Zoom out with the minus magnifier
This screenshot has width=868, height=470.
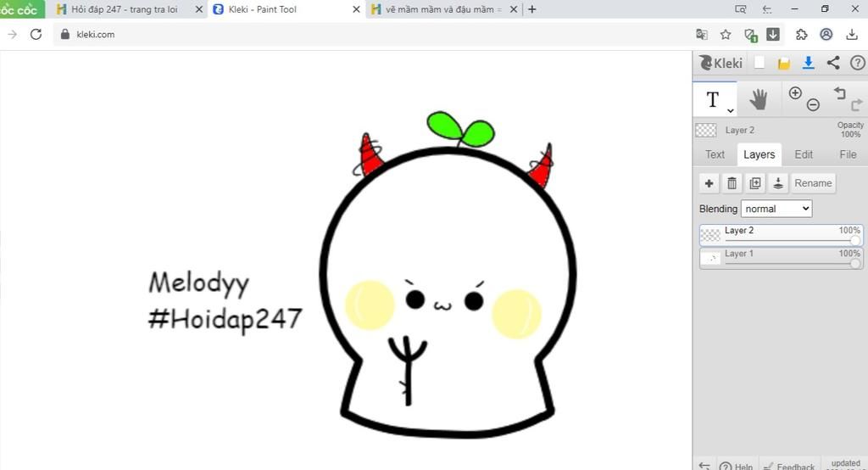coord(813,104)
